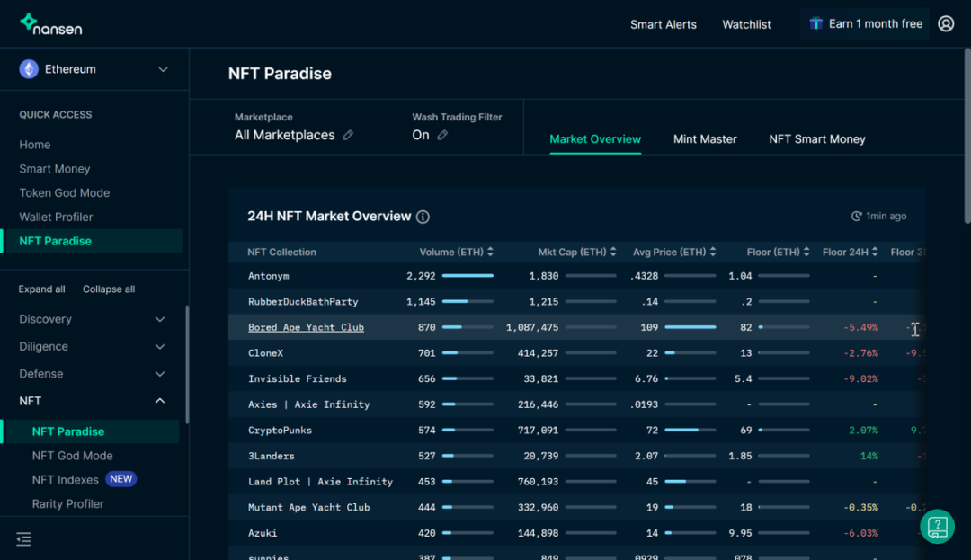The height and width of the screenshot is (560, 971).
Task: Click the NFT Collection column header
Action: [281, 252]
